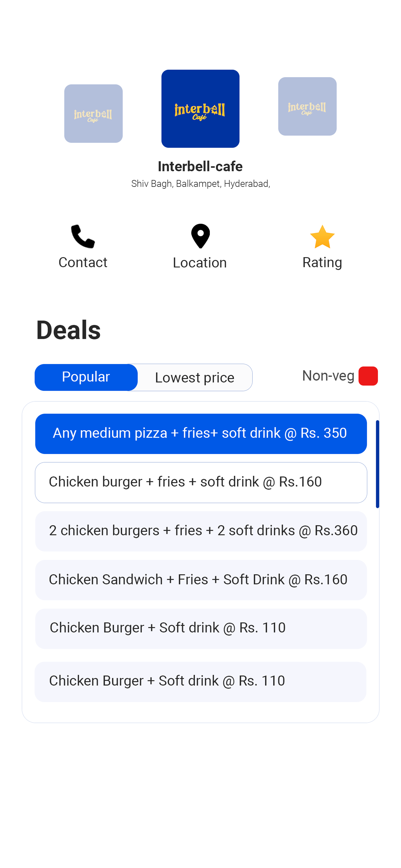401x868 pixels.
Task: Tap the Shiv Bagh, Balkampet address text
Action: tap(200, 184)
